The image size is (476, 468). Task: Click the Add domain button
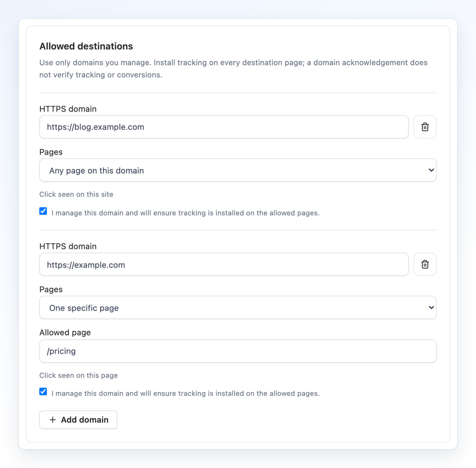point(78,420)
